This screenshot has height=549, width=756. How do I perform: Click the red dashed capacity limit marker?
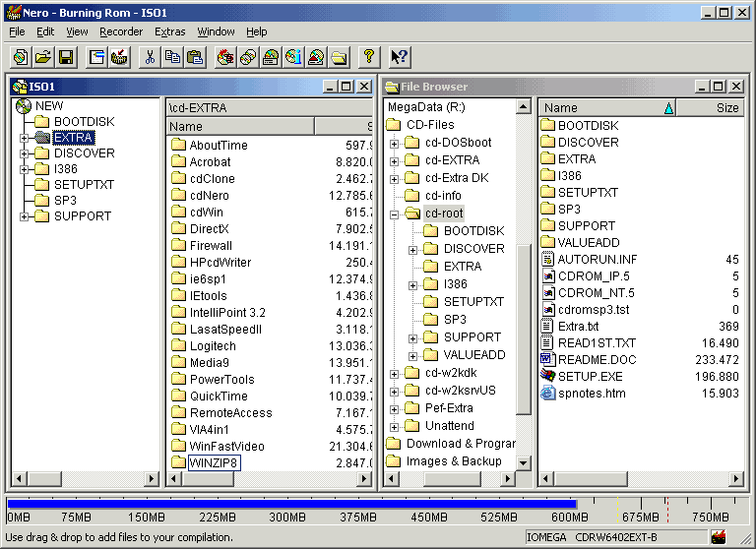667,510
